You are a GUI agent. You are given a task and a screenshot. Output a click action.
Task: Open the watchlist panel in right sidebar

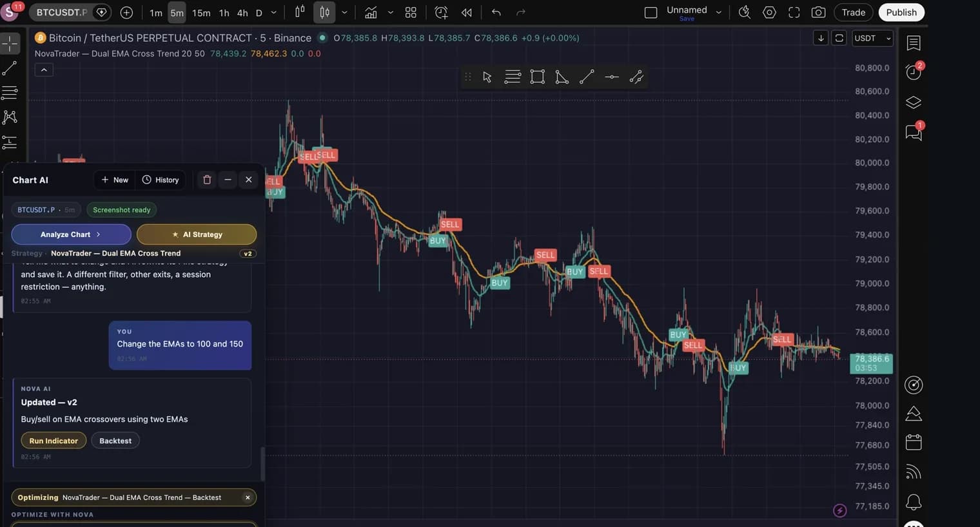[x=914, y=43]
